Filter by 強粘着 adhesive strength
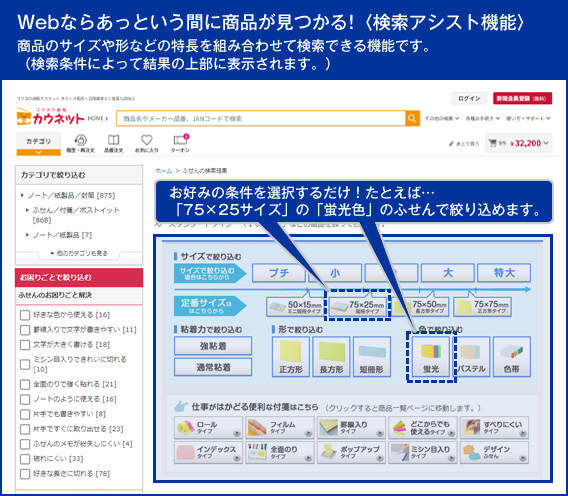The width and height of the screenshot is (568, 496). point(213,346)
